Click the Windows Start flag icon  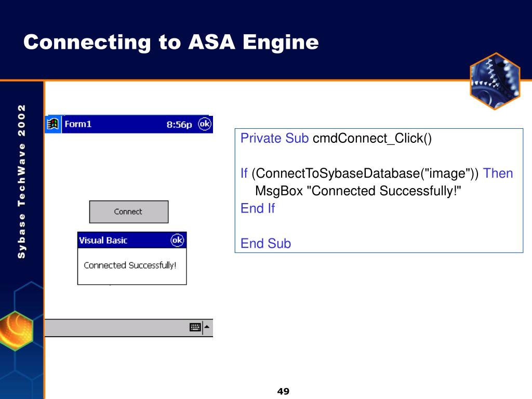pyautogui.click(x=53, y=124)
